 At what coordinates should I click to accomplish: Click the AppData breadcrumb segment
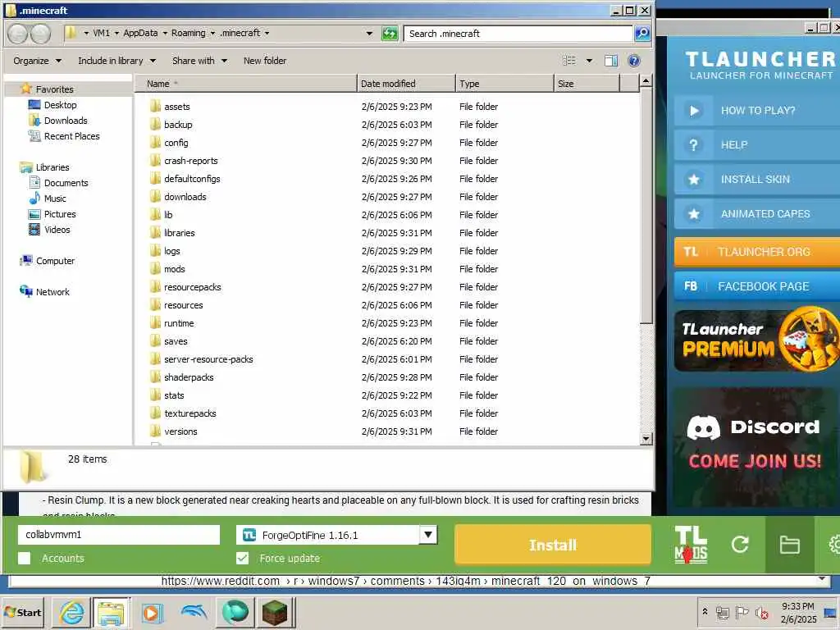pos(140,33)
